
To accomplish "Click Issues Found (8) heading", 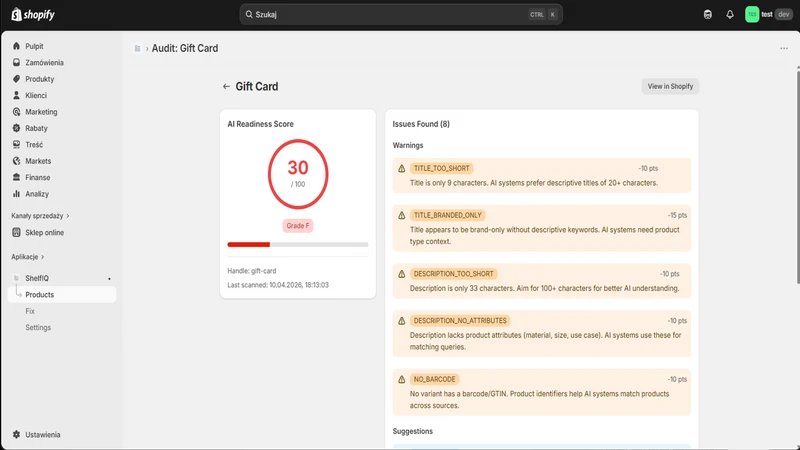I will pos(421,124).
